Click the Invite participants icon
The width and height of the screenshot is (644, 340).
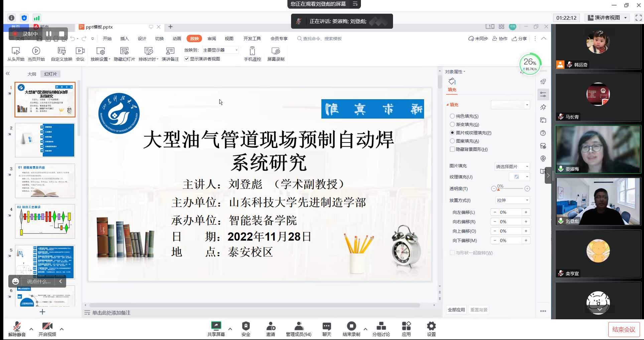point(271,326)
